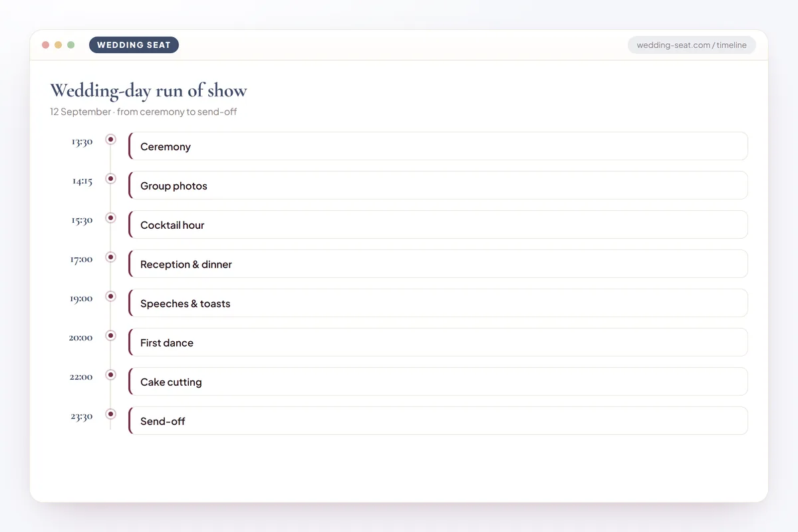Click the red window close dot
This screenshot has height=532, width=798.
46,45
